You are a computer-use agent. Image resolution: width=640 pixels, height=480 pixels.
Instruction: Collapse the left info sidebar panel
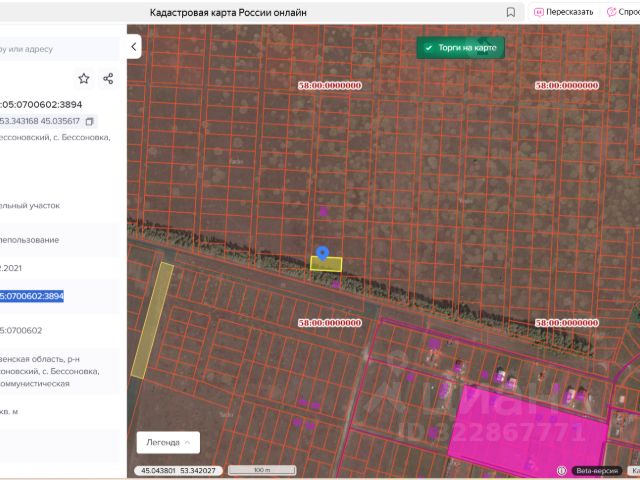coord(134,47)
